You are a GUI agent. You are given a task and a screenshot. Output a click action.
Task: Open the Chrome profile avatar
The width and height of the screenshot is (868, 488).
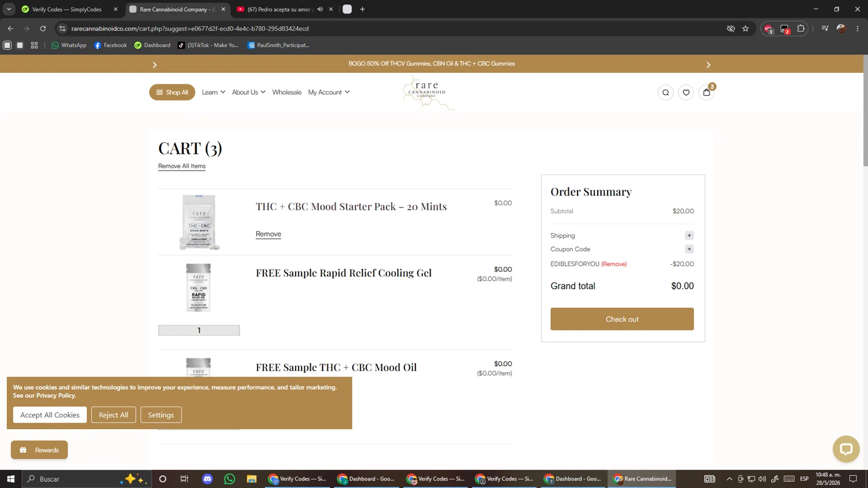pos(841,28)
